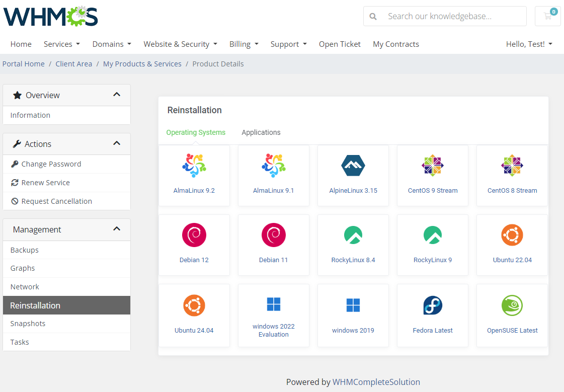Go to Home in the navbar

(x=21, y=44)
